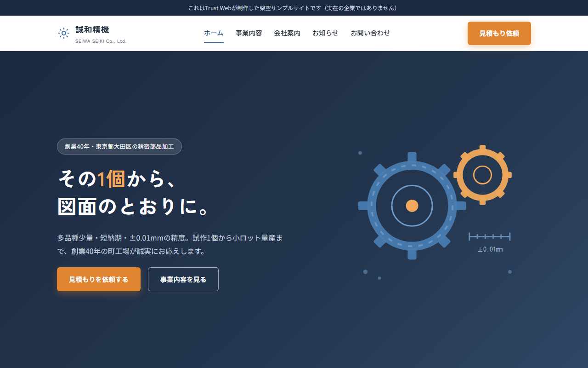Click the headline line 図面のとおりに。

tap(134, 206)
